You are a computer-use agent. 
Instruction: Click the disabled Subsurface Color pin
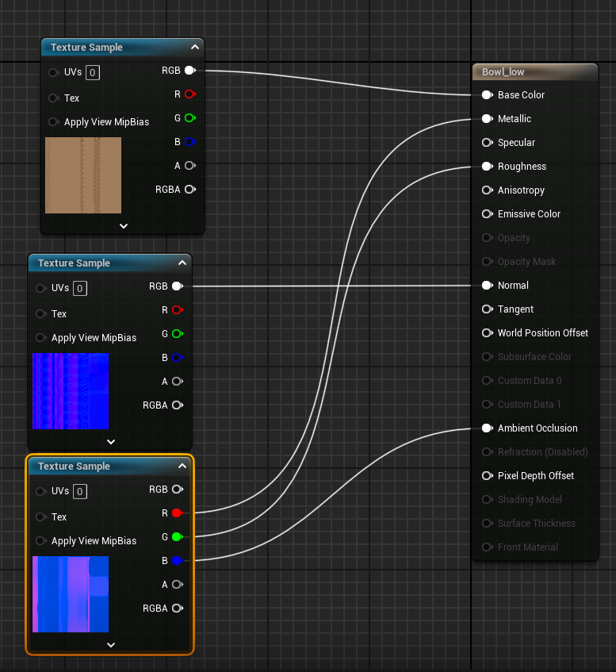(x=488, y=356)
